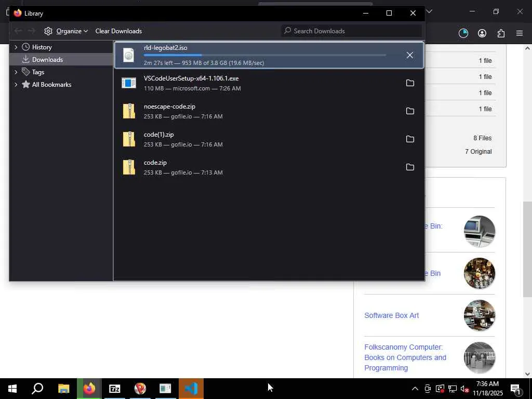
Task: Show hidden system tray icons
Action: tap(415, 389)
